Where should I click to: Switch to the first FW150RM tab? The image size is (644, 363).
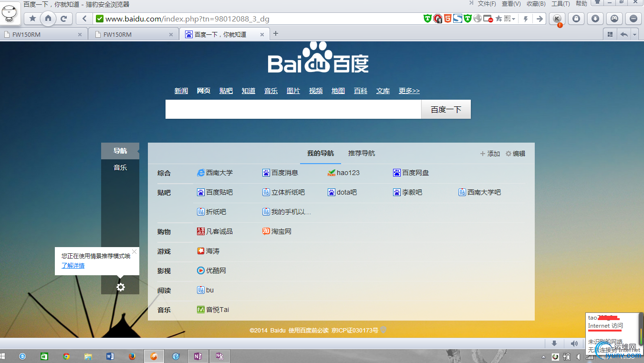[x=44, y=34]
